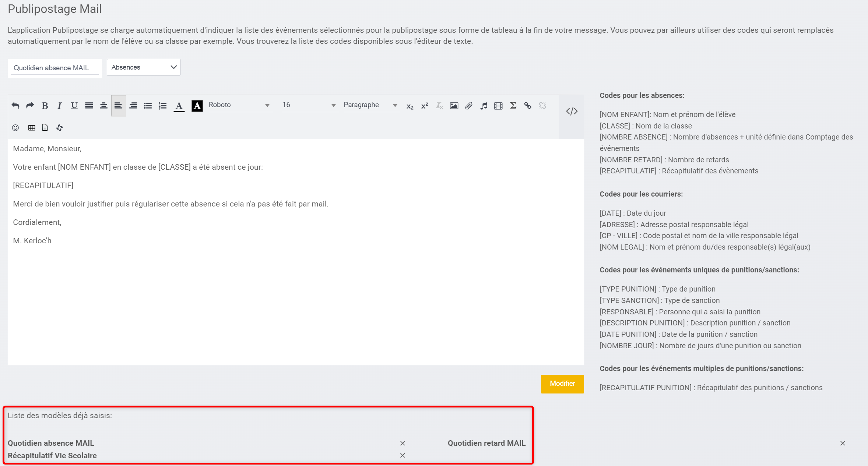Click the 'Cordialement,' line
Image resolution: width=868 pixels, height=466 pixels.
pyautogui.click(x=37, y=222)
